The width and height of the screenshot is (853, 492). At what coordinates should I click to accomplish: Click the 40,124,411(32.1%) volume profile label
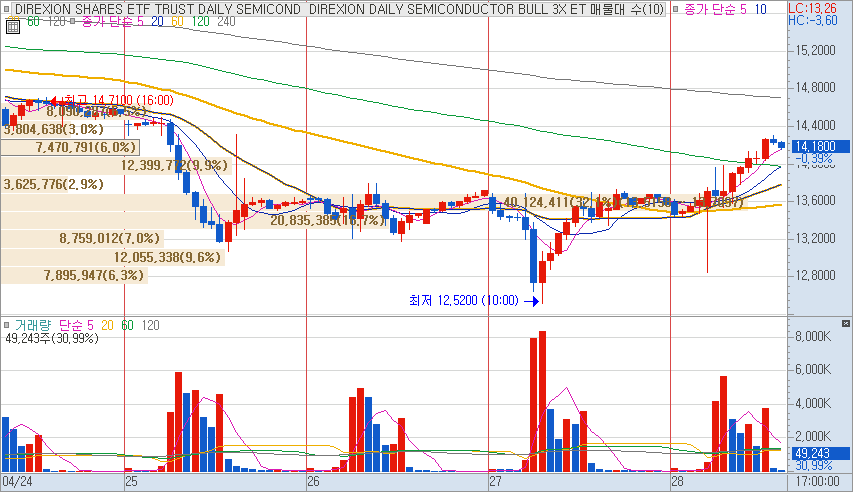(558, 202)
